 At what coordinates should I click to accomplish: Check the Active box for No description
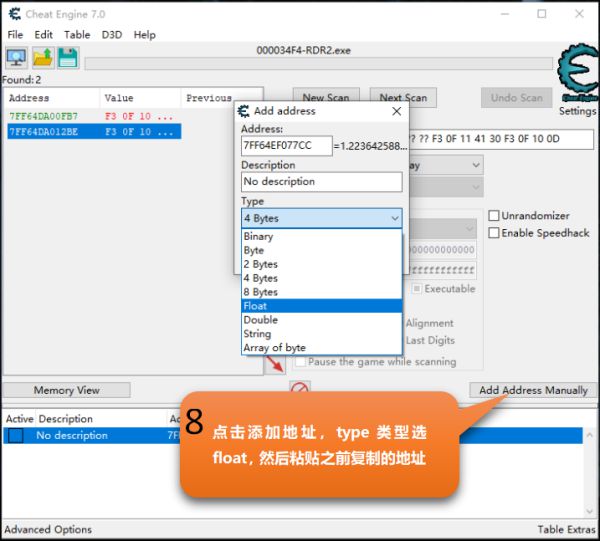(16, 436)
